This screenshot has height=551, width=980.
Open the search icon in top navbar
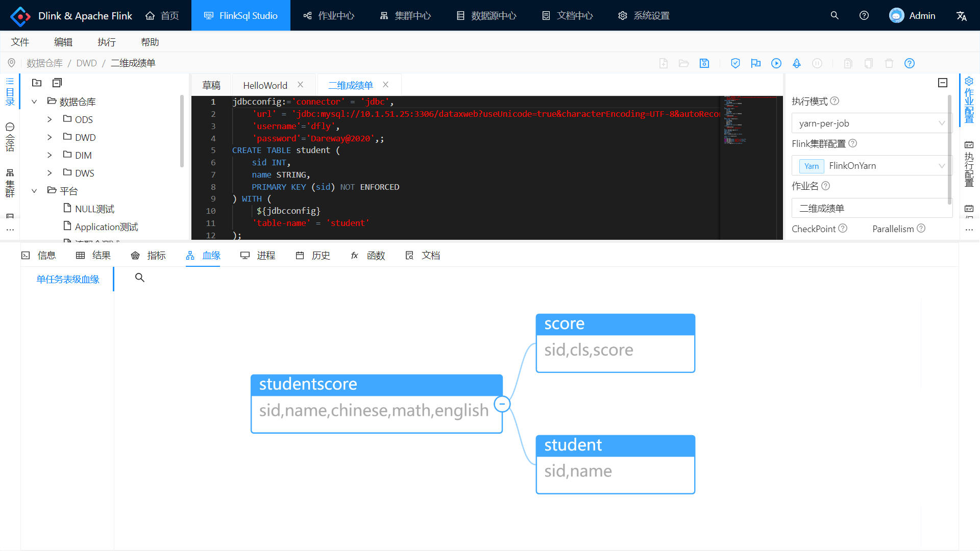[x=835, y=15]
